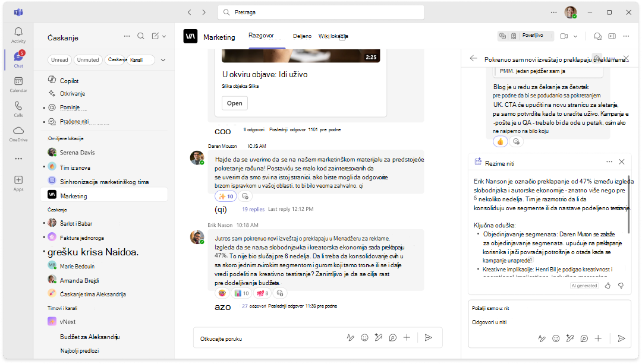Open the more options menu beside Ćaskanje
Image resolution: width=642 pixels, height=364 pixels.
127,36
